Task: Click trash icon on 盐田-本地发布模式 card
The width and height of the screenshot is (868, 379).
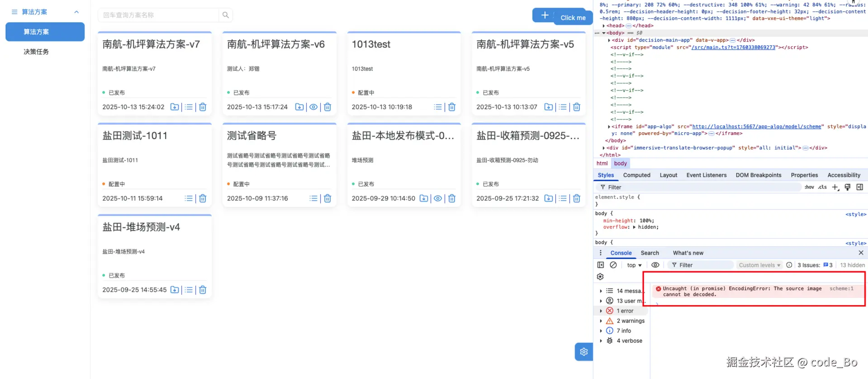Action: pos(452,198)
